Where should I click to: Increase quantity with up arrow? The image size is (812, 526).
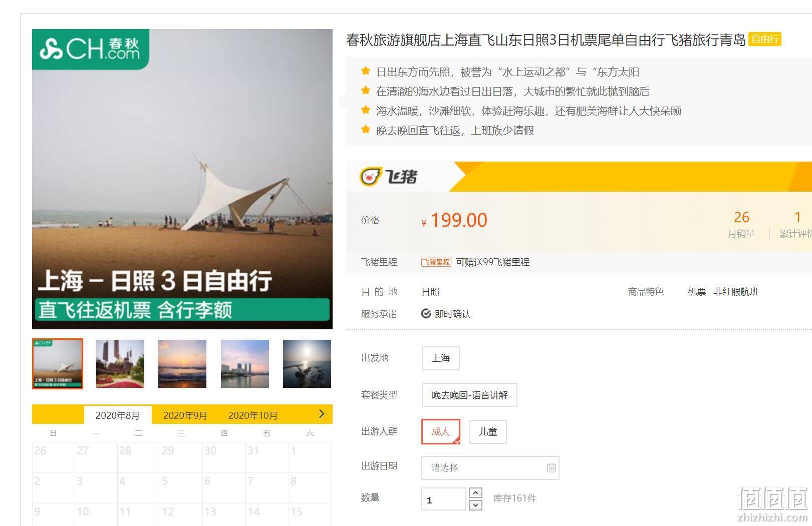pyautogui.click(x=475, y=492)
